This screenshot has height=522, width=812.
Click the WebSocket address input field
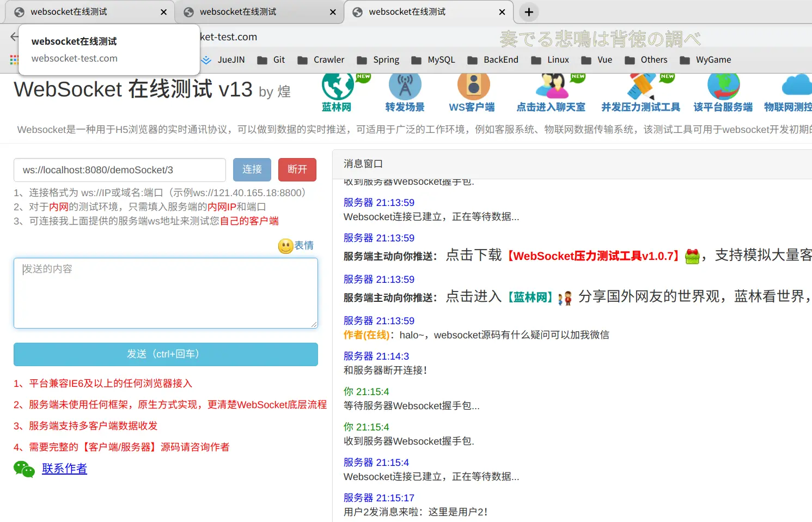point(120,170)
